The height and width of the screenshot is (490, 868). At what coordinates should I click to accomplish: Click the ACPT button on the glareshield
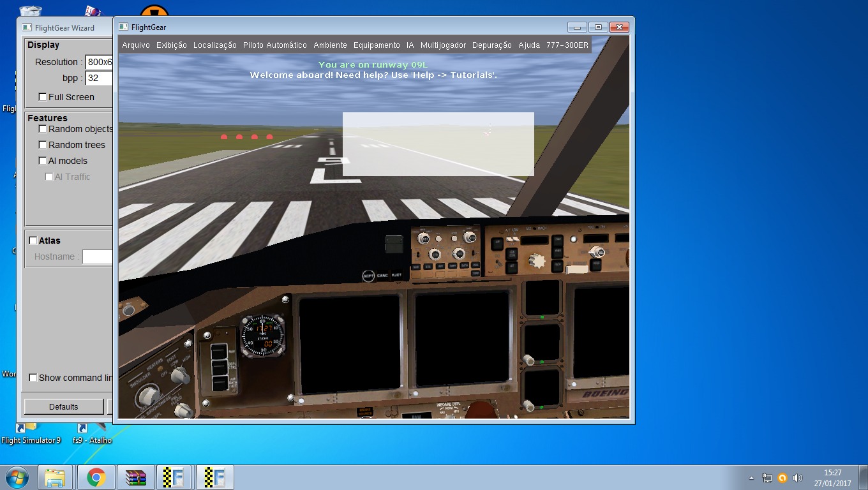pos(368,276)
